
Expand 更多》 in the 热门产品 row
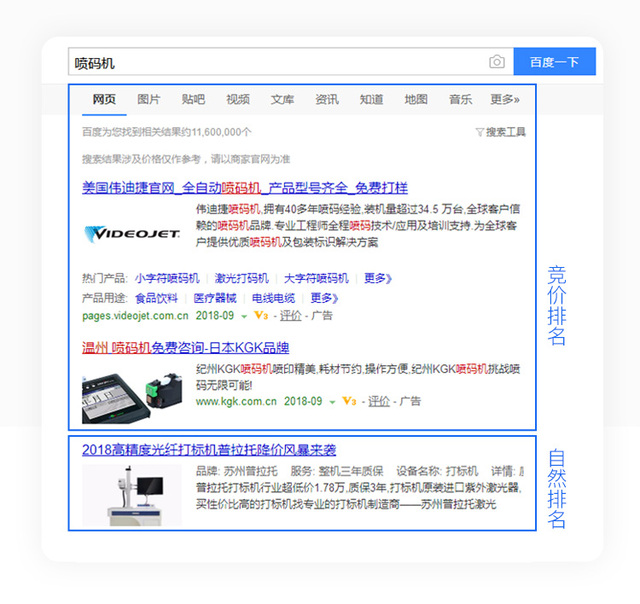378,278
